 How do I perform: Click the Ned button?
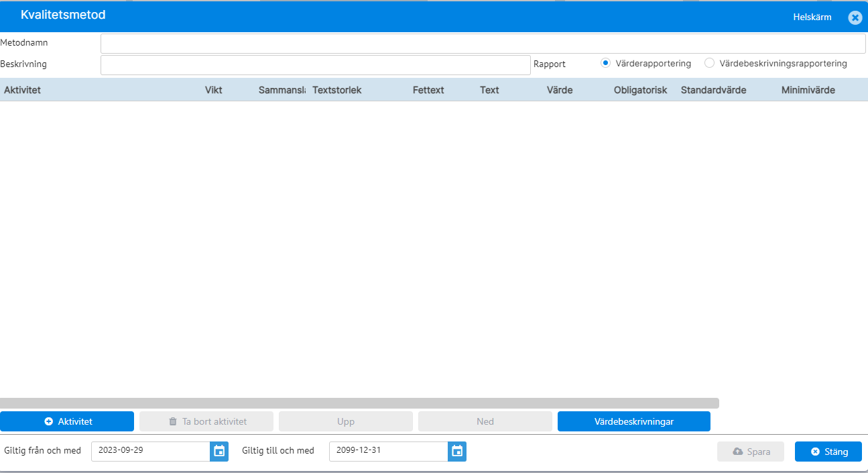(x=485, y=421)
